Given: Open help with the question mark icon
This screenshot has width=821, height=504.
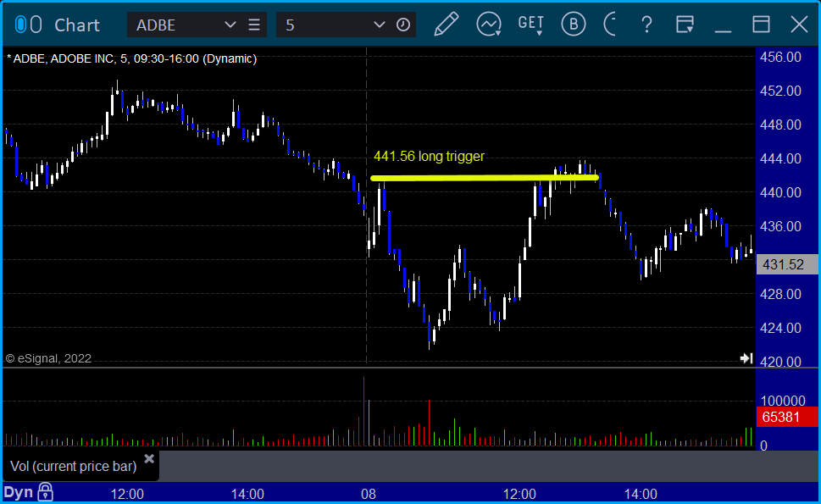Looking at the screenshot, I should 646,25.
